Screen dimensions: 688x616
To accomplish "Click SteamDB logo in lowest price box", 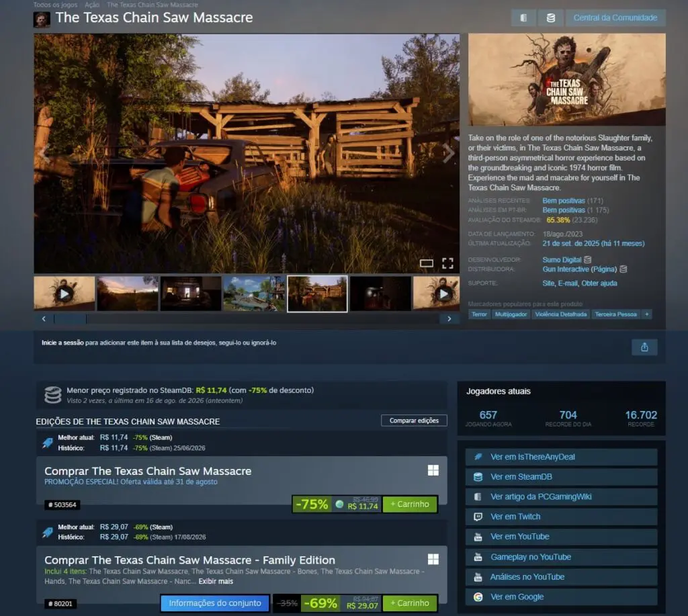I will (x=53, y=395).
